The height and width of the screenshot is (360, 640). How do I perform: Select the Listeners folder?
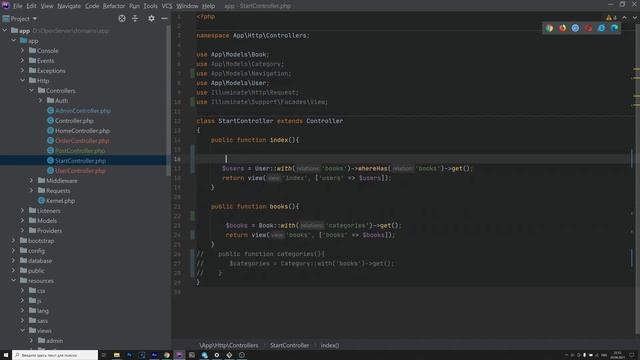[49, 211]
